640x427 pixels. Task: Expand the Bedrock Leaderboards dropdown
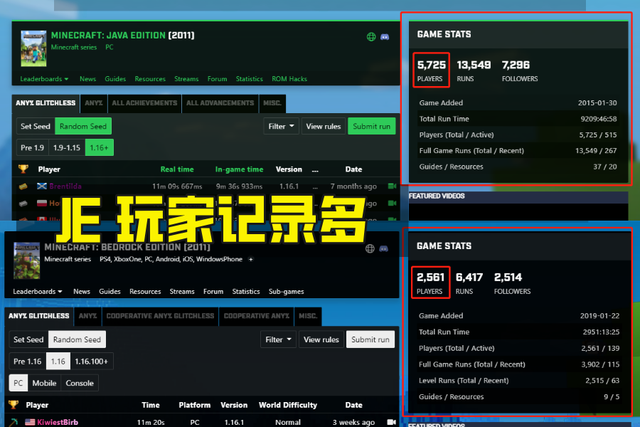click(x=37, y=291)
